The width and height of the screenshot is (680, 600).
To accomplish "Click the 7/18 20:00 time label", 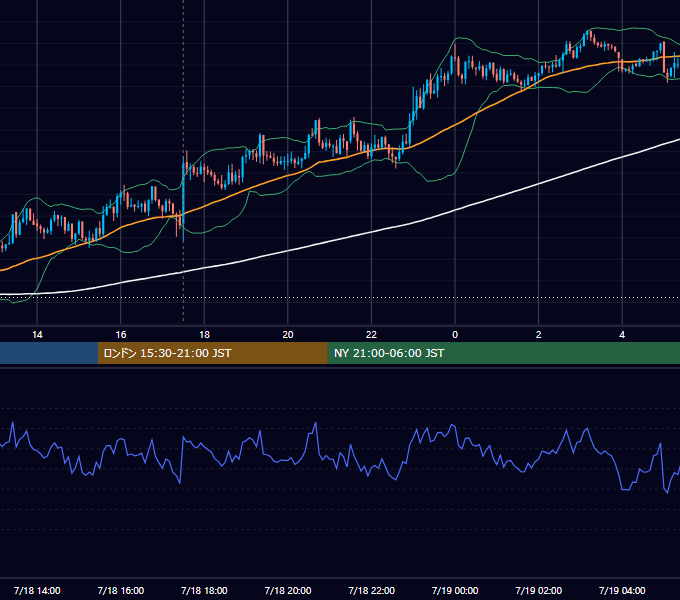I will (x=288, y=590).
